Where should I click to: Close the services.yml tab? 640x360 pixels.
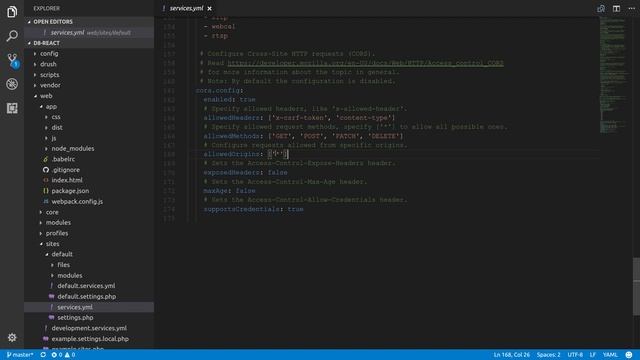tap(209, 8)
